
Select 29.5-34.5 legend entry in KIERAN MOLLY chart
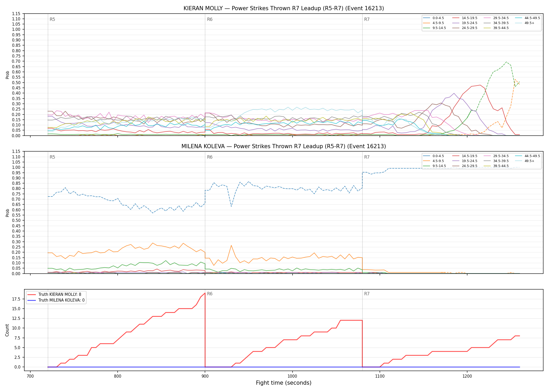pyautogui.click(x=496, y=18)
